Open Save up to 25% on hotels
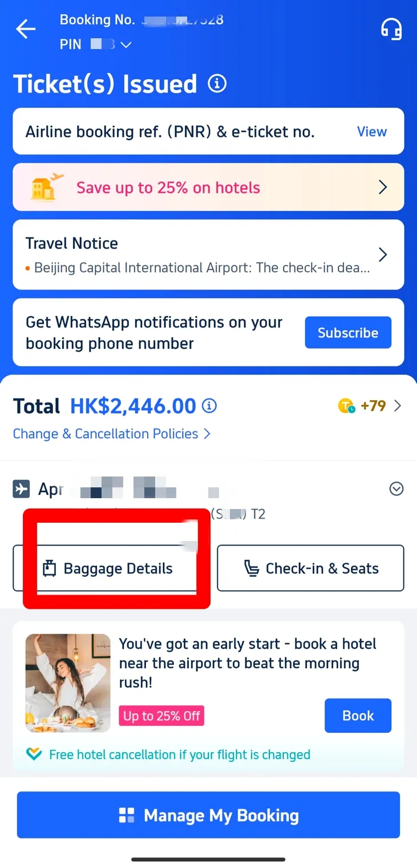The width and height of the screenshot is (417, 868). [208, 187]
